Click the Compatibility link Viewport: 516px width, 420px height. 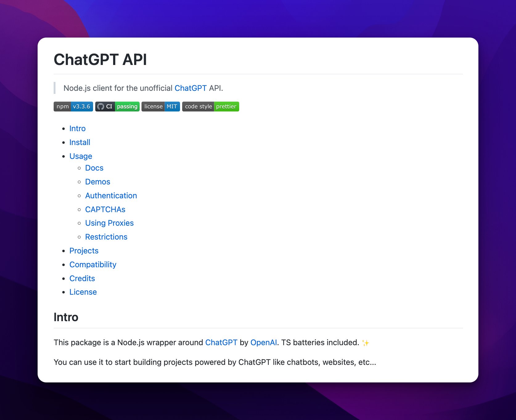[93, 265]
